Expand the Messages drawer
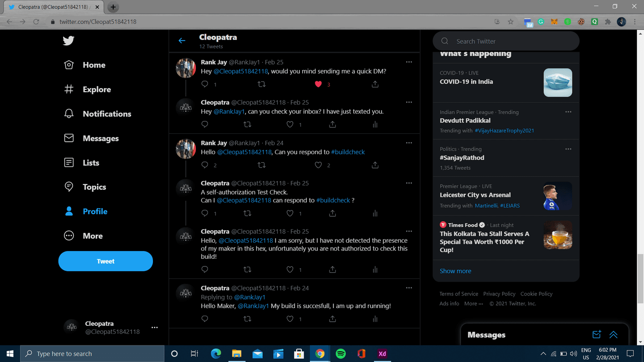The height and width of the screenshot is (362, 644). click(x=613, y=335)
